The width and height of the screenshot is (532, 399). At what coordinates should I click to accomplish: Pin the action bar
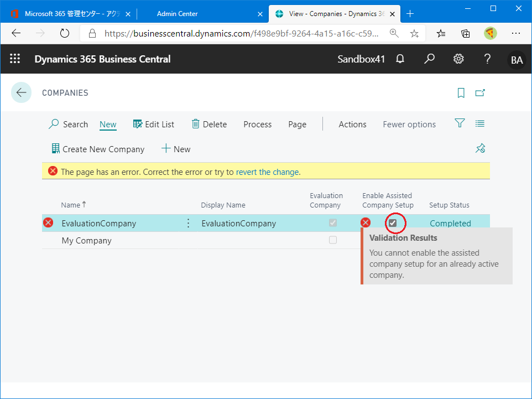point(480,148)
